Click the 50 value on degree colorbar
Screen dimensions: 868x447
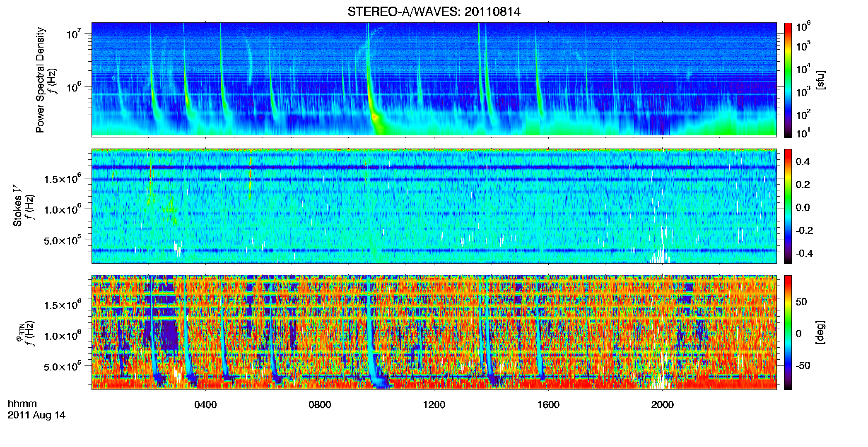click(x=801, y=302)
